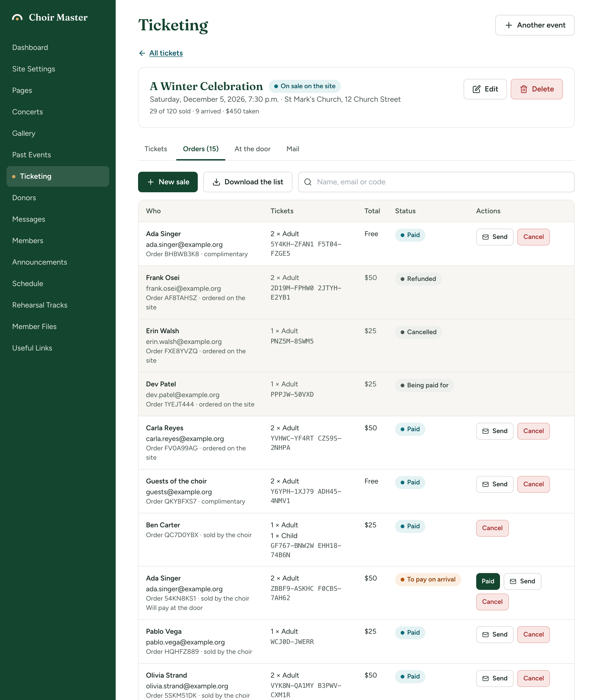This screenshot has height=700, width=597.
Task: Click email dev.patel@example.org
Action: [182, 395]
